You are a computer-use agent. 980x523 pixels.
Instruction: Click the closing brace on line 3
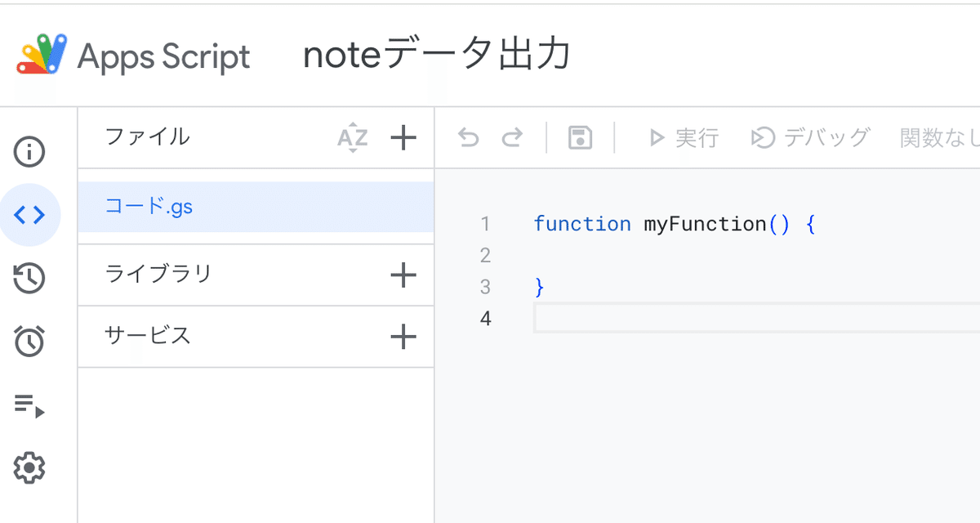[x=539, y=287]
